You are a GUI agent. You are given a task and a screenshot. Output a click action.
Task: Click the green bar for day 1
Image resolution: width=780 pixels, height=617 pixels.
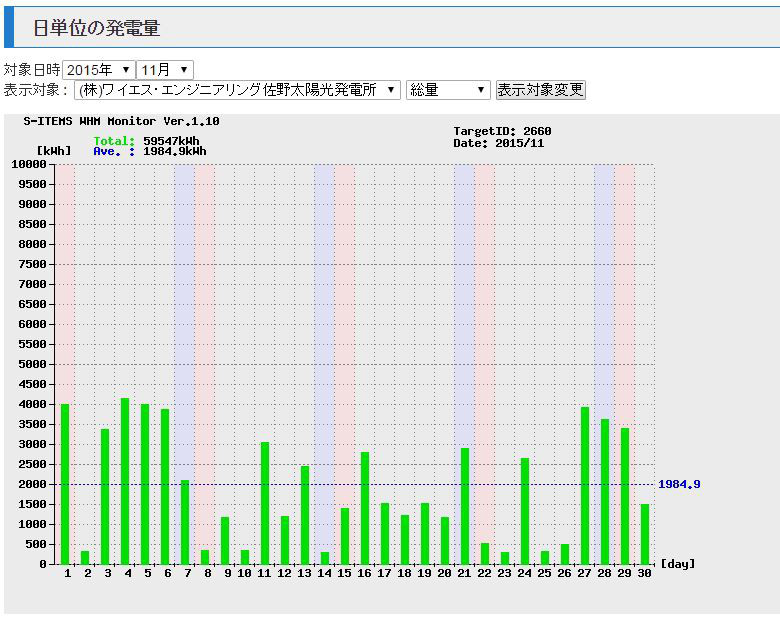click(x=65, y=484)
